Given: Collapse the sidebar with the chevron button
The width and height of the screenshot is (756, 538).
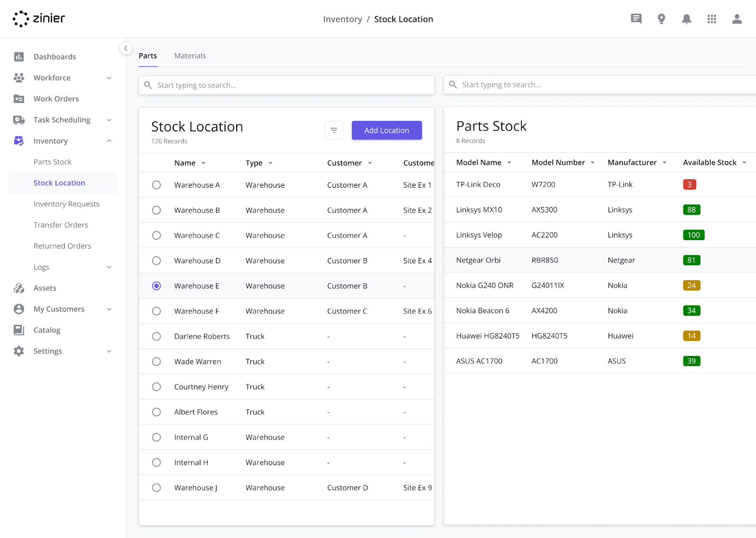Looking at the screenshot, I should tap(126, 48).
